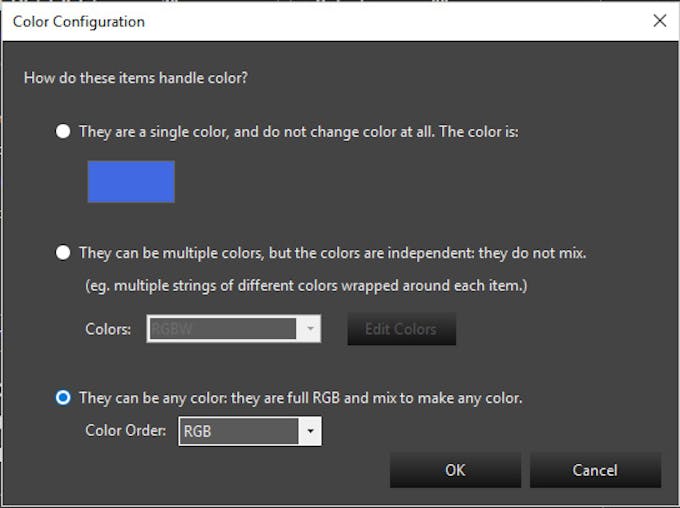Close the dialog with the X icon
Image resolution: width=680 pixels, height=508 pixels.
pyautogui.click(x=659, y=21)
